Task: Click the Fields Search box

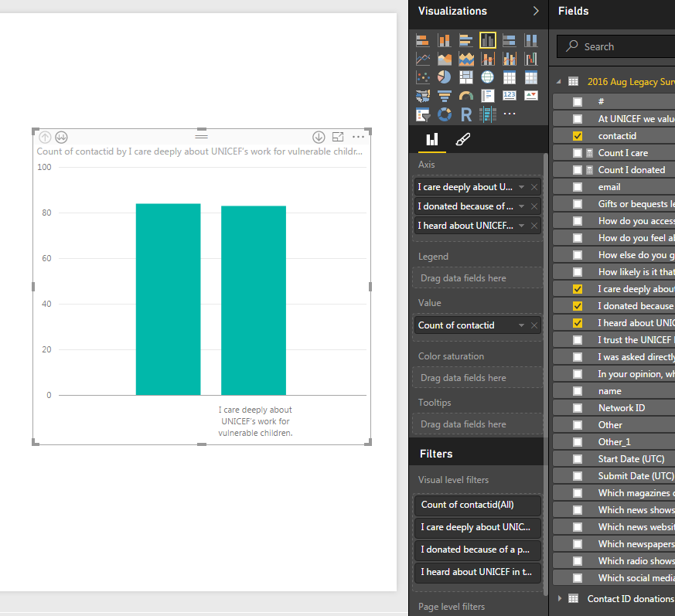Action: 615,46
